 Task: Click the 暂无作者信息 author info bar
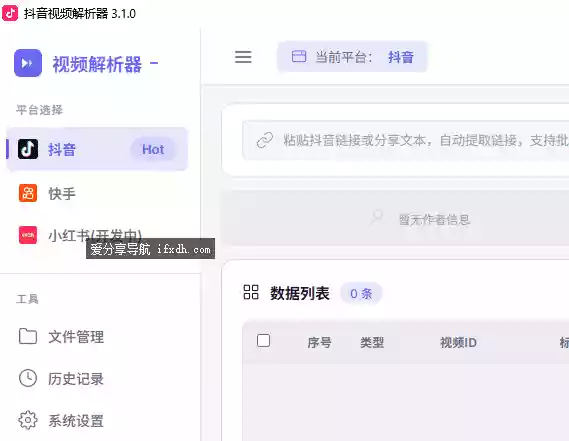point(396,218)
